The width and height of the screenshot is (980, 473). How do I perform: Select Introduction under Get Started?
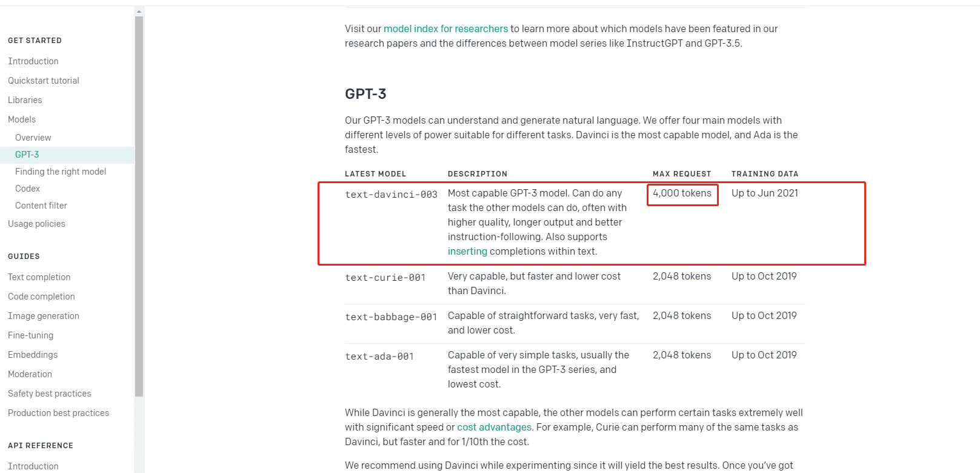(33, 61)
